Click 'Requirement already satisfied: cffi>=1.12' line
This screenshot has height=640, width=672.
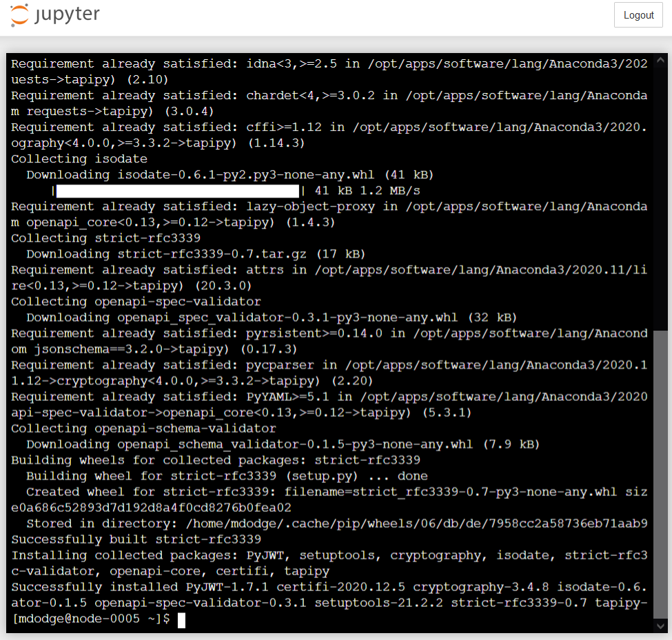point(329,127)
